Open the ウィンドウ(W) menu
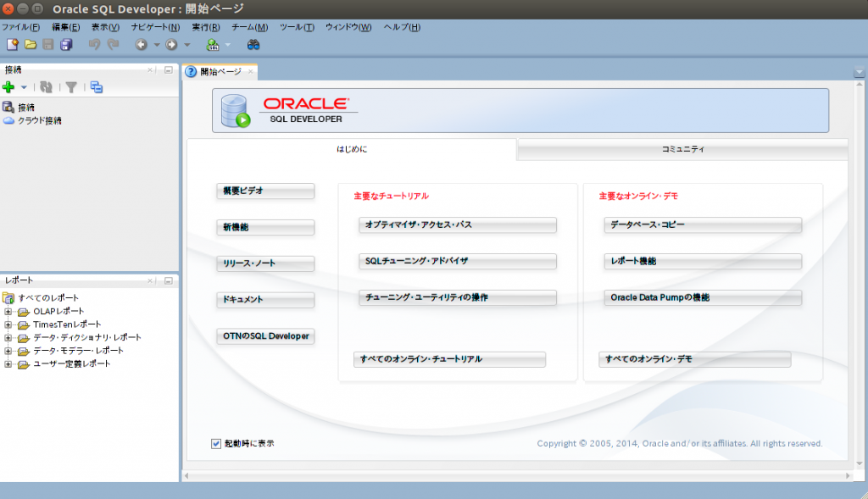 [348, 27]
